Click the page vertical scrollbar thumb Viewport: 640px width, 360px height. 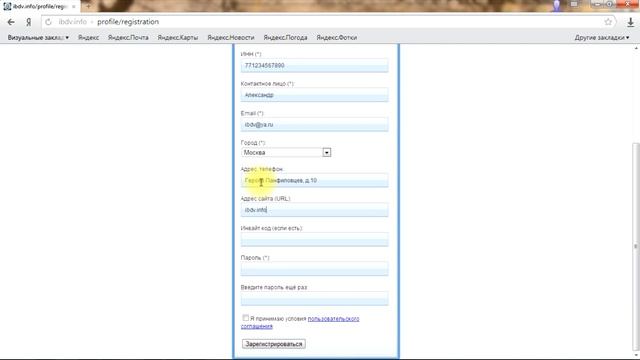coord(635,247)
